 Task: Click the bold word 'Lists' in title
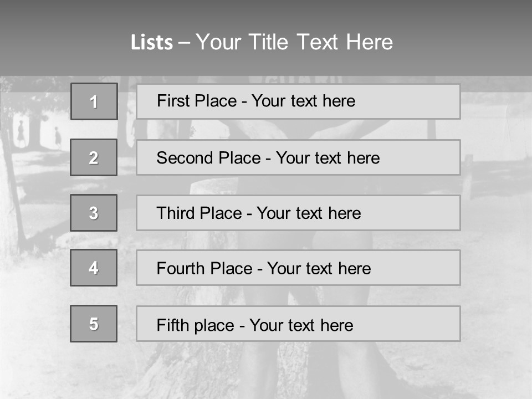click(152, 43)
